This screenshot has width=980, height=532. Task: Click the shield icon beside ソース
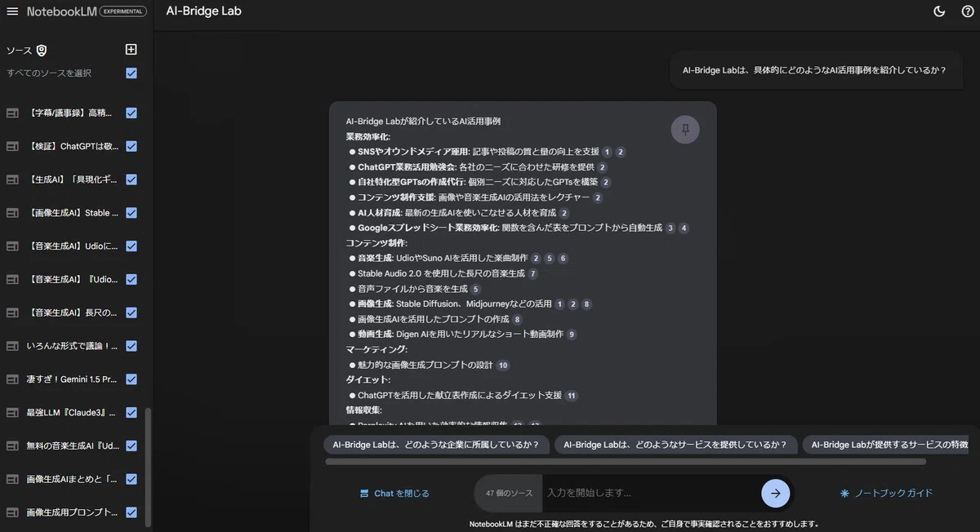[42, 51]
